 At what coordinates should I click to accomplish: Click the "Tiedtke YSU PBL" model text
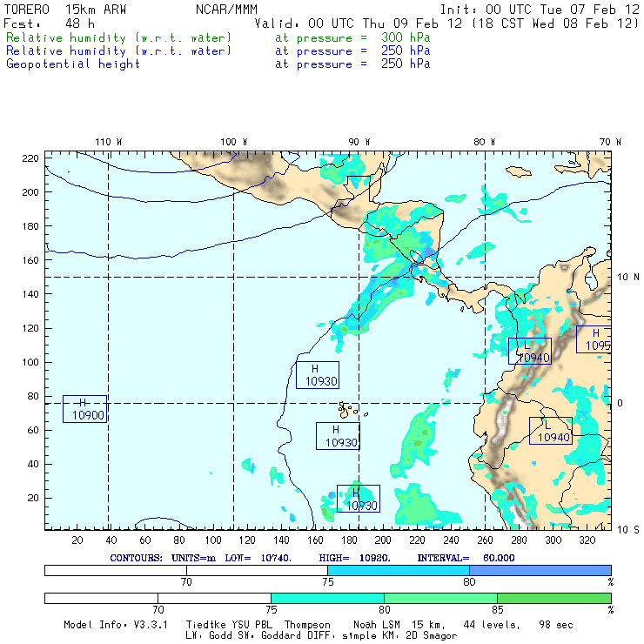229,625
